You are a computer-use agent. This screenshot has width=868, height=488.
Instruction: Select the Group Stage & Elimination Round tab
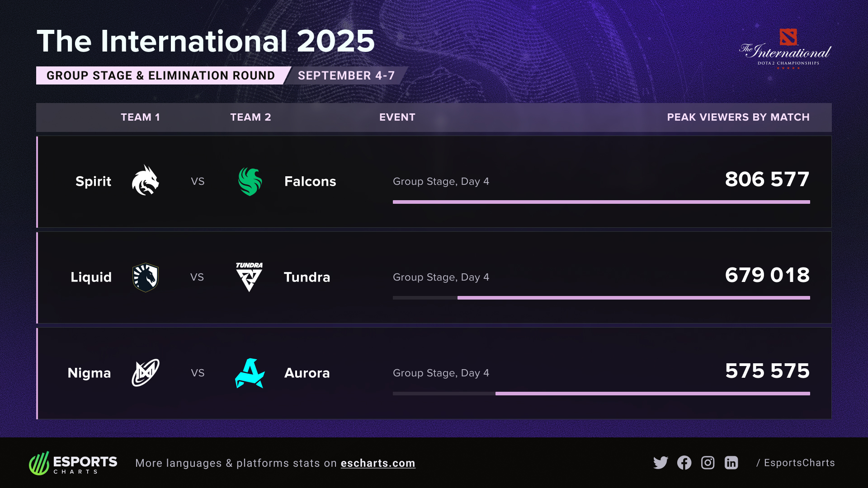[x=160, y=75]
